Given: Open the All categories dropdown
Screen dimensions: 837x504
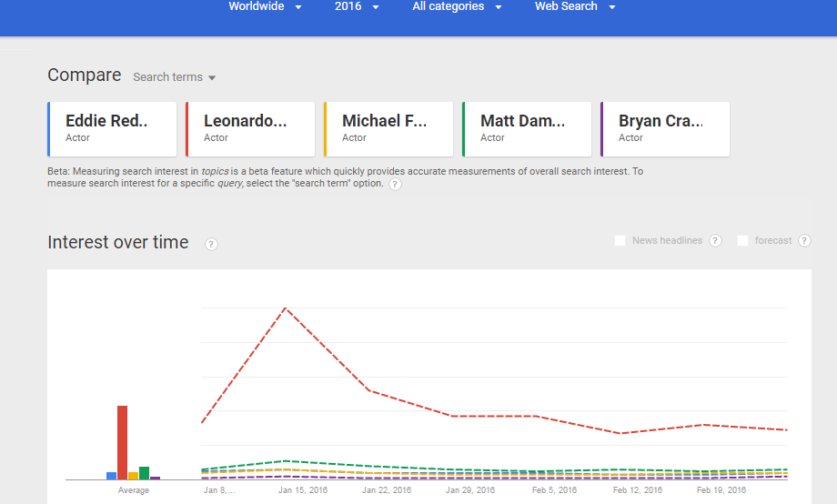Looking at the screenshot, I should click(x=457, y=7).
